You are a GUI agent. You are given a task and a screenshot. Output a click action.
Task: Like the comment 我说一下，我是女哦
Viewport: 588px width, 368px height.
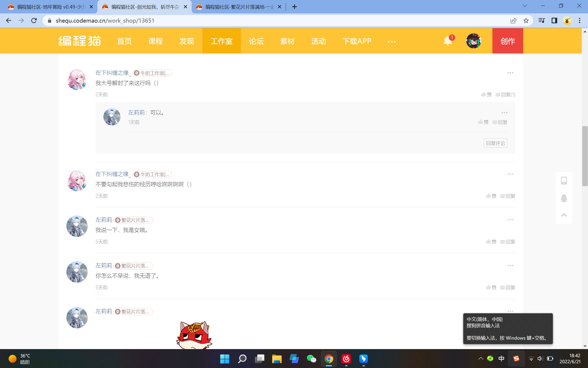[x=491, y=242]
